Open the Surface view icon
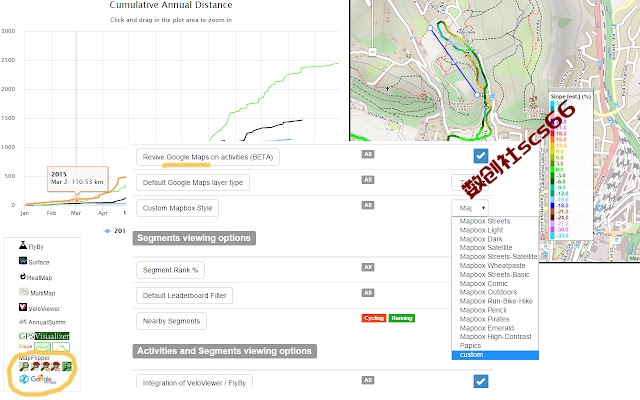This screenshot has width=640, height=400. tap(23, 261)
